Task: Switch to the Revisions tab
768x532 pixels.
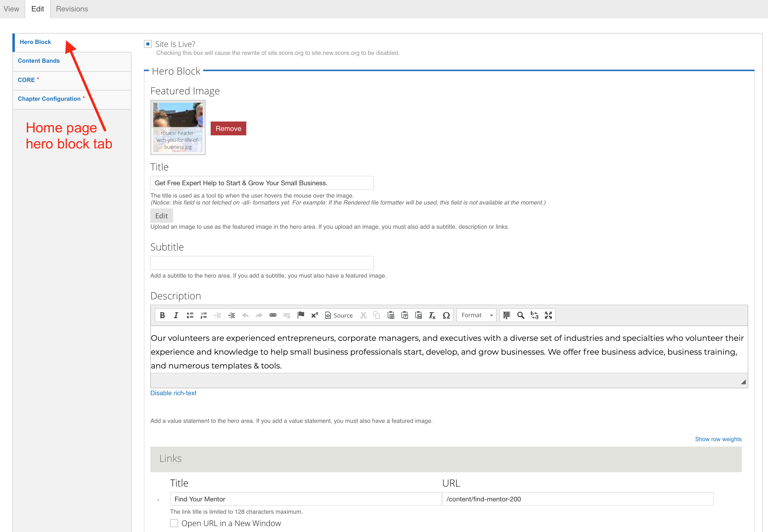Action: tap(72, 9)
